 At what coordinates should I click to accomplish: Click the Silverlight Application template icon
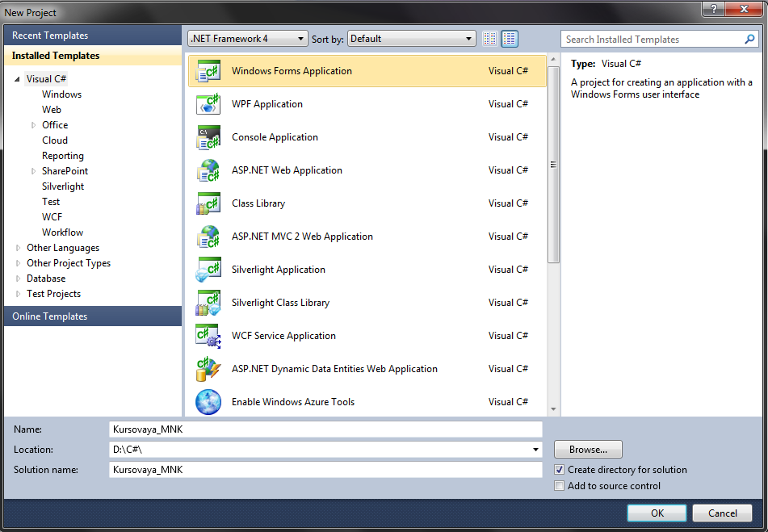(208, 270)
